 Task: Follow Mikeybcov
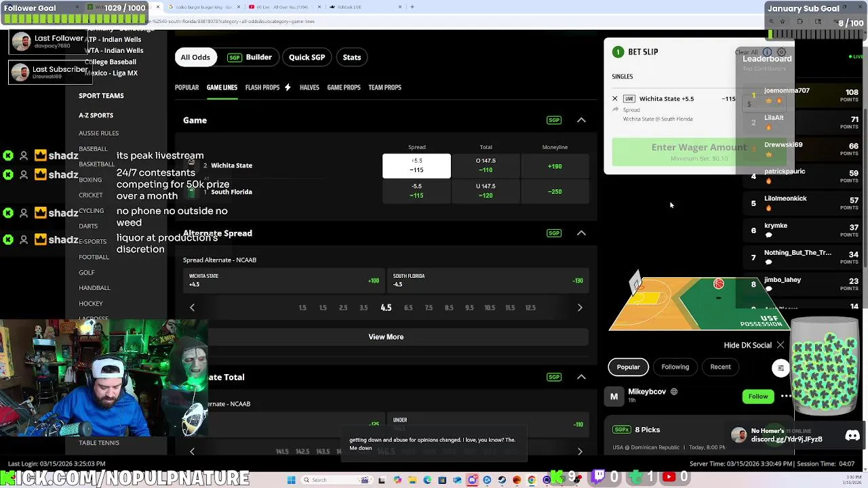[x=758, y=396]
